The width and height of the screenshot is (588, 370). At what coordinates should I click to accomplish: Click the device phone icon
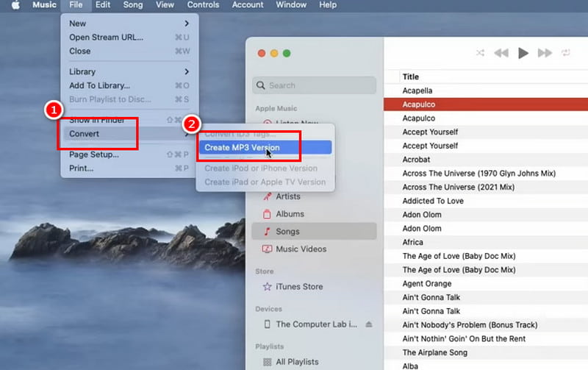267,324
